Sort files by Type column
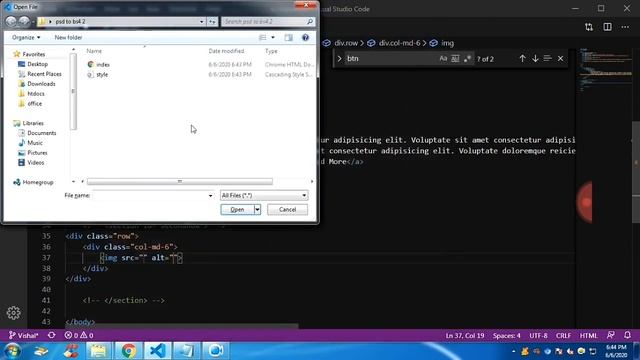 pyautogui.click(x=271, y=51)
